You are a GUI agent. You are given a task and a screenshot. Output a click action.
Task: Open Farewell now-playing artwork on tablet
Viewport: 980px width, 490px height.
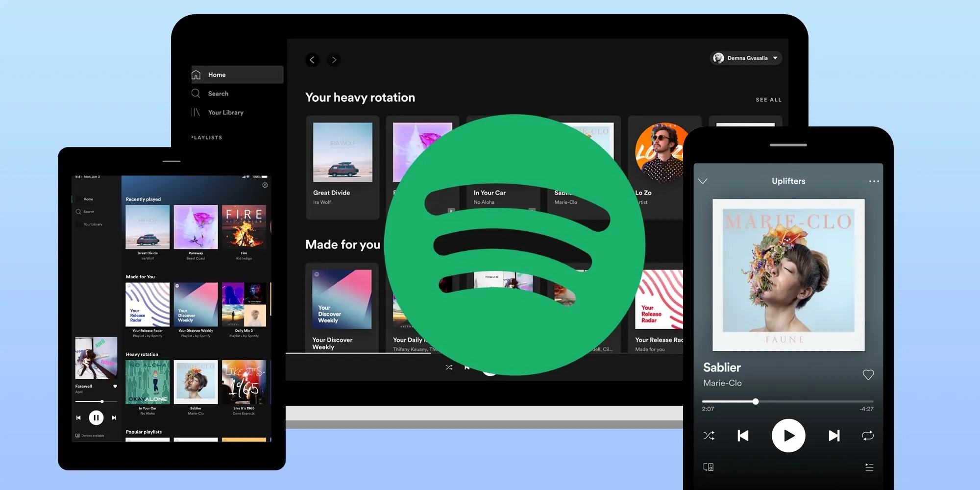point(96,358)
